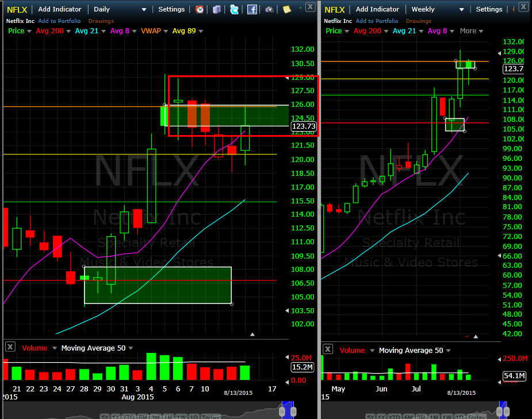Close the weekly chart Volume panel
The height and width of the screenshot is (419, 532).
327,349
